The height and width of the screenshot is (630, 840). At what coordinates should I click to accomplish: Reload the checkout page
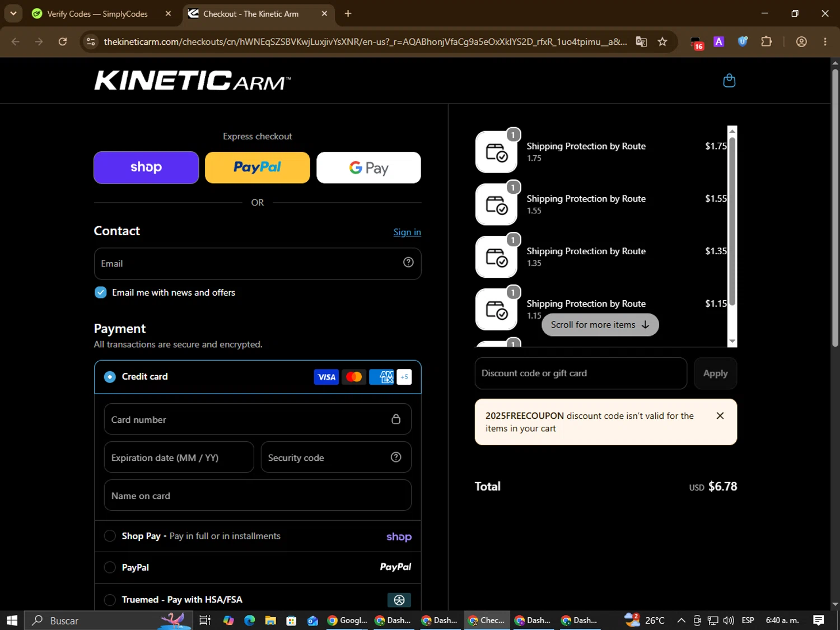click(63, 41)
